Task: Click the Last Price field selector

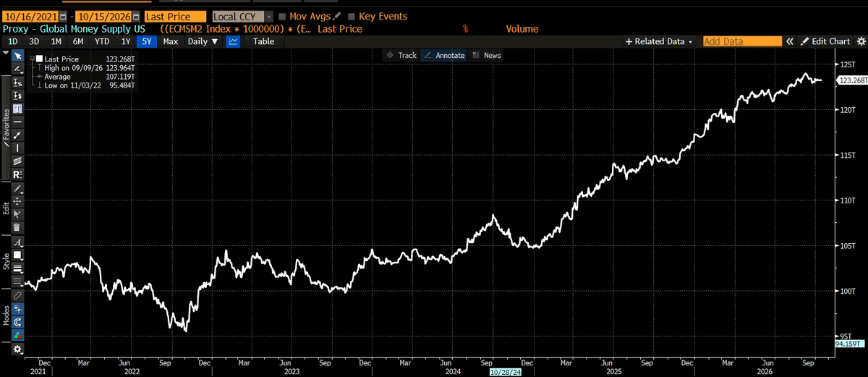Action: [x=175, y=16]
